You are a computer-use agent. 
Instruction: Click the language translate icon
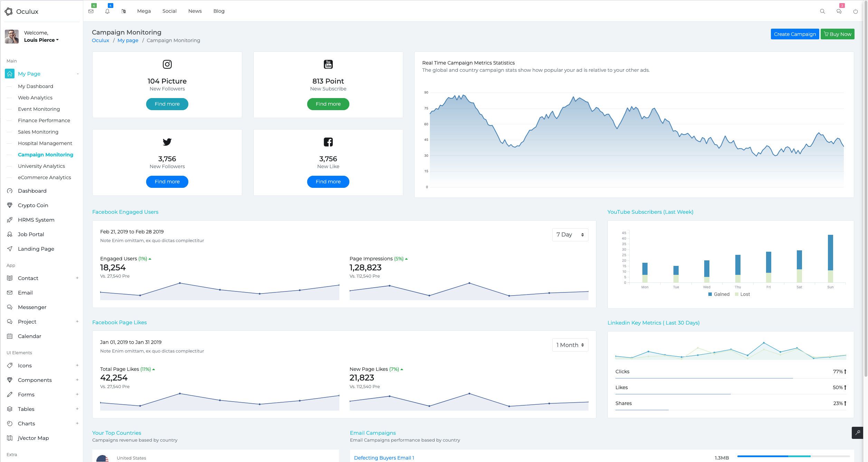124,11
